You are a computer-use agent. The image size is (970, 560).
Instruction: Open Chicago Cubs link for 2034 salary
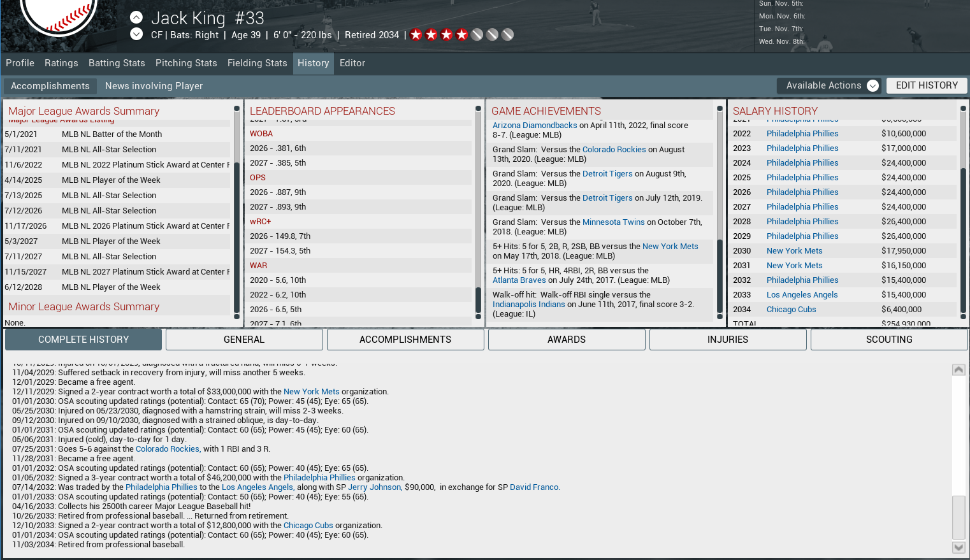(792, 310)
